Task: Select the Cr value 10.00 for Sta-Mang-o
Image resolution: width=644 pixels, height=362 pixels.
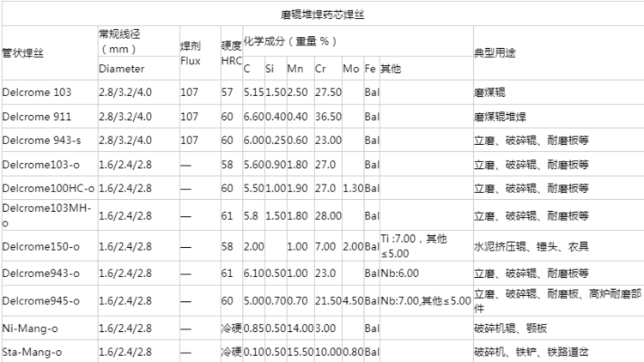Action: 328,353
